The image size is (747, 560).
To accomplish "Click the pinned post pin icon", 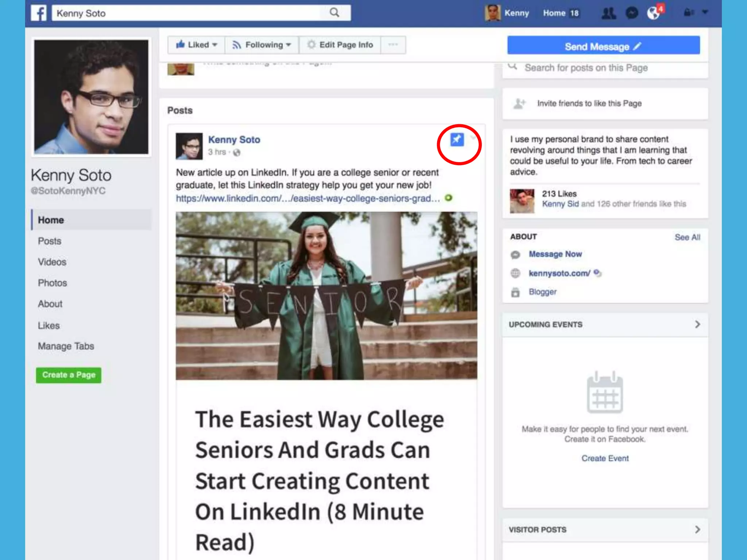I will (x=457, y=140).
